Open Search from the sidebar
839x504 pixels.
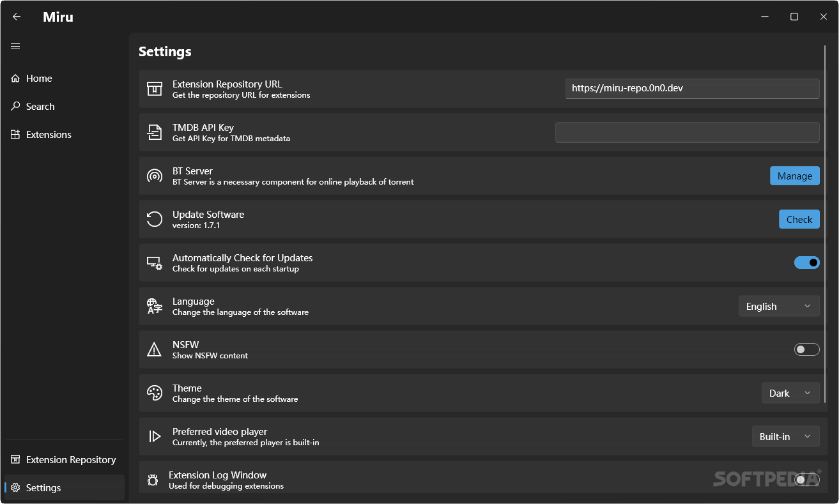[x=65, y=106]
